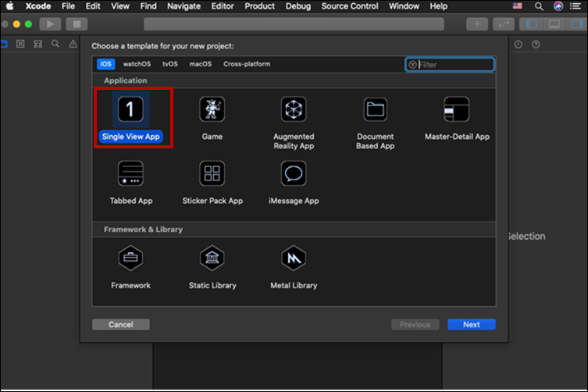Choose the Master-Detail App template
This screenshot has height=392, width=588.
[457, 118]
